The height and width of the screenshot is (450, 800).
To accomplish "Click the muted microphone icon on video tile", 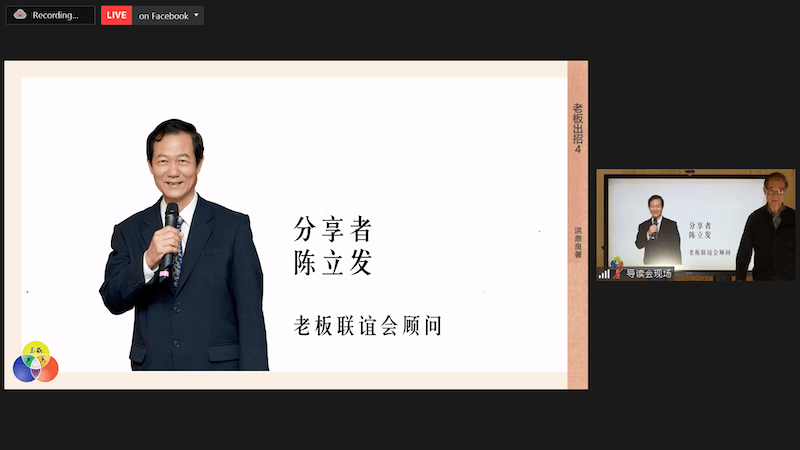I will click(617, 273).
